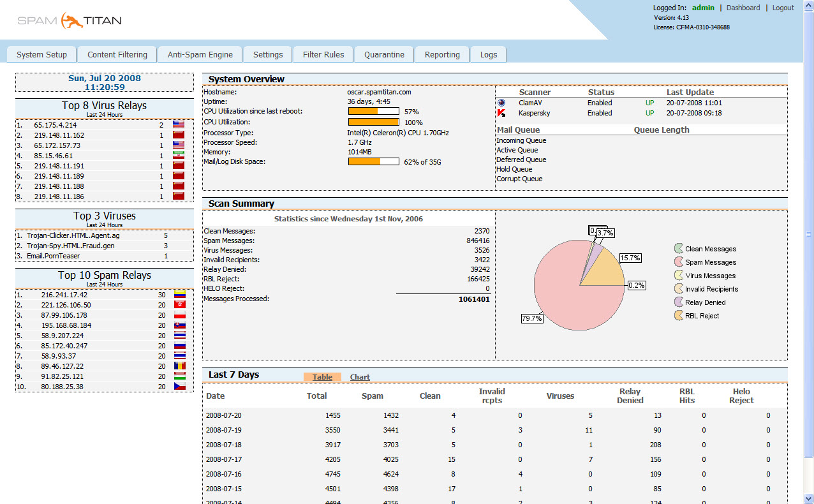Select Table view for Last 7 Days
The width and height of the screenshot is (814, 504).
point(322,377)
